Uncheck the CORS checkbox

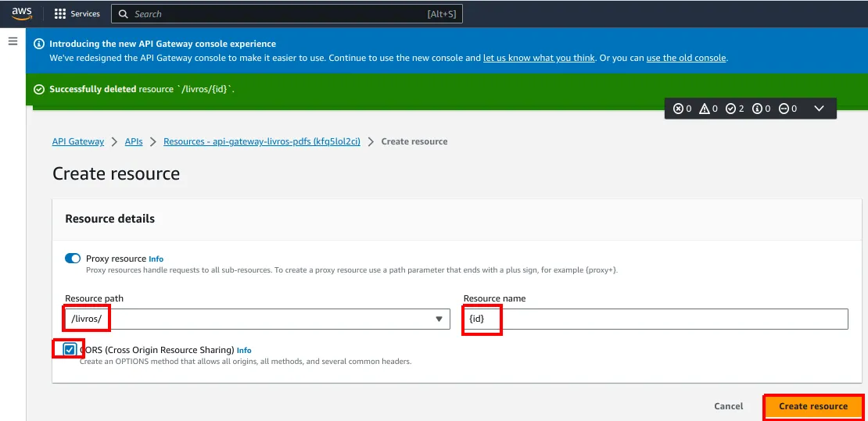point(69,350)
